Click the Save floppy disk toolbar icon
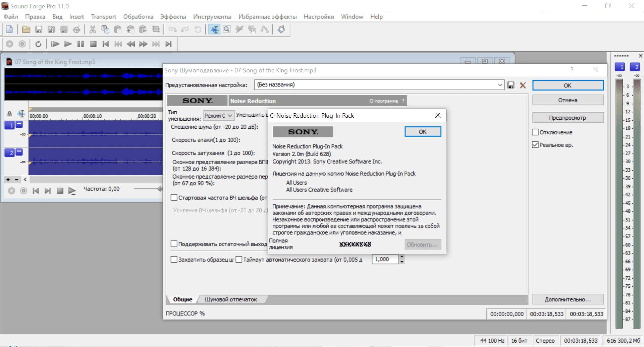Viewport: 644px width, 347px height. click(x=39, y=30)
